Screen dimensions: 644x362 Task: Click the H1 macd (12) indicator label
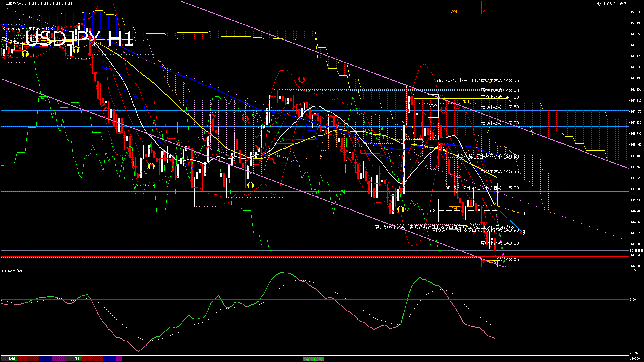(12, 271)
